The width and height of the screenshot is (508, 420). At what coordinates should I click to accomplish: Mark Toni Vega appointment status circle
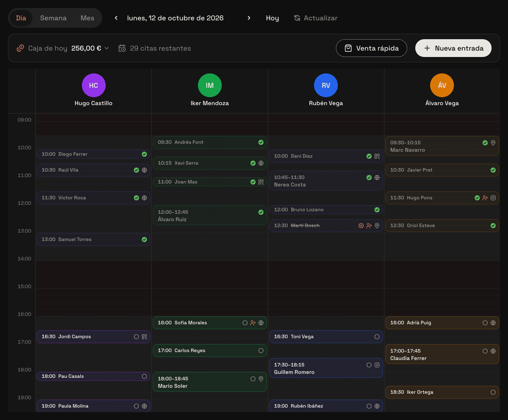coord(377,337)
